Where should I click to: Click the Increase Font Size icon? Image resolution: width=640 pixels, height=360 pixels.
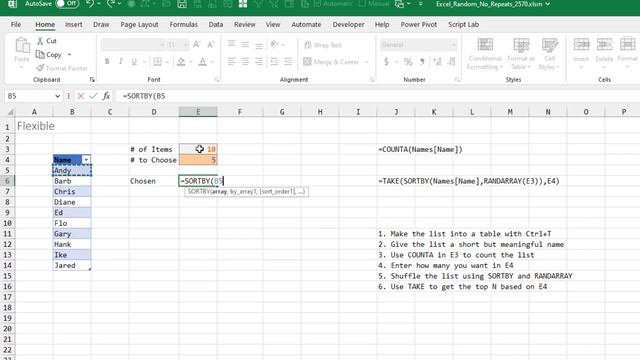197,44
